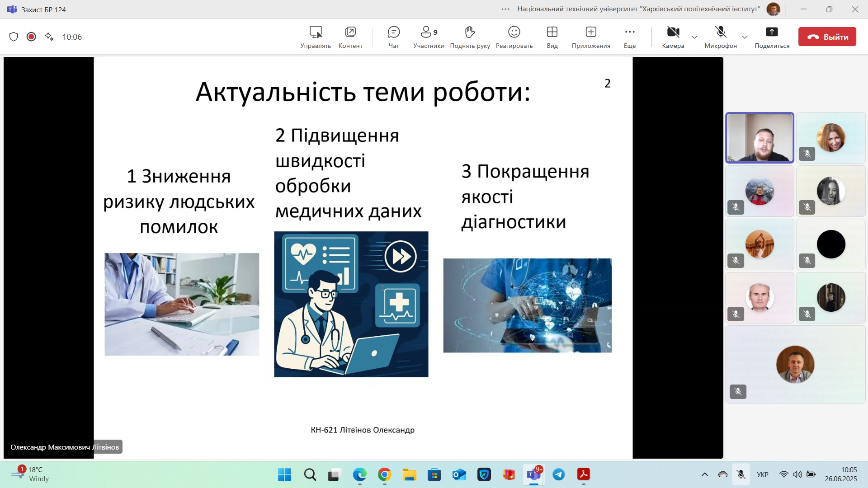Show hidden system tray icons chevron
Image resolution: width=868 pixels, height=488 pixels.
coord(704,474)
